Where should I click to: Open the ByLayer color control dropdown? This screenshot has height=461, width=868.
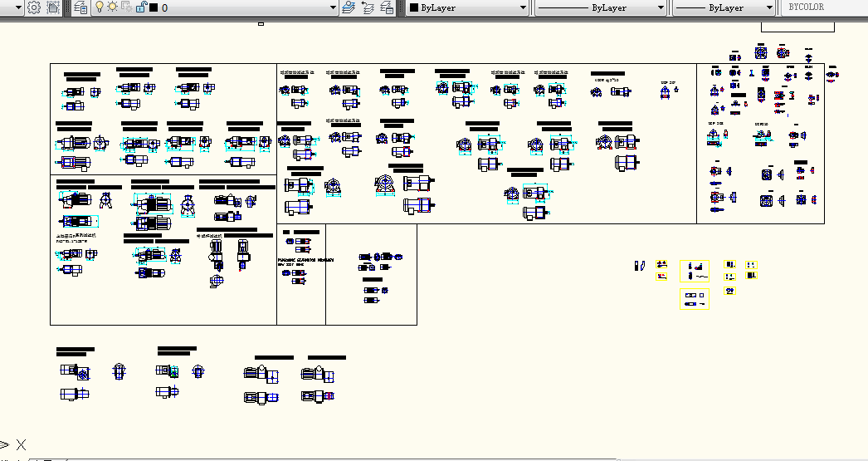[467, 7]
